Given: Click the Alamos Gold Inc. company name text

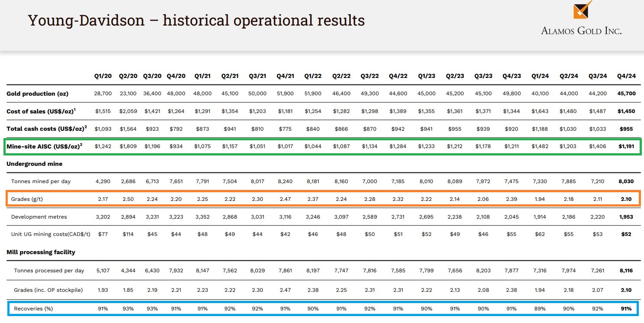Looking at the screenshot, I should point(581,30).
